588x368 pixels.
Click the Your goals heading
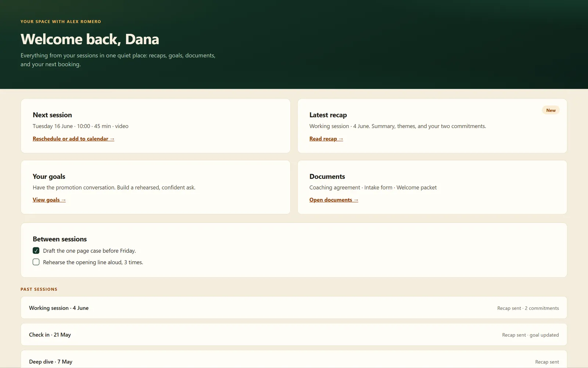coord(49,176)
